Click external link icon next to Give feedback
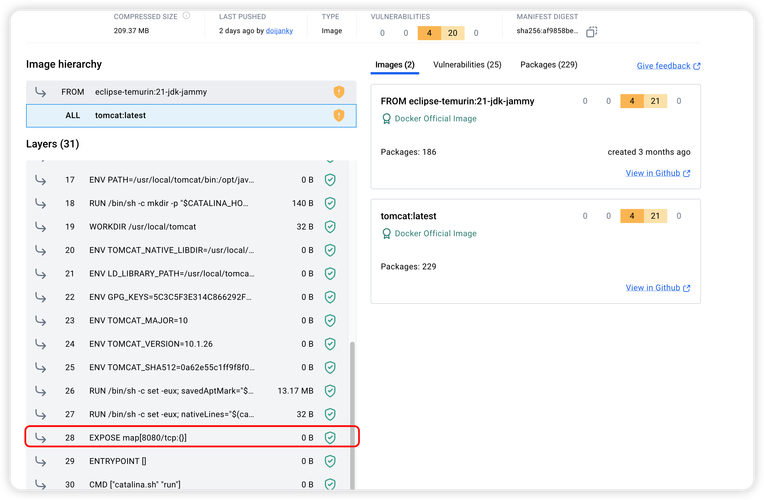This screenshot has height=500, width=764. [697, 66]
